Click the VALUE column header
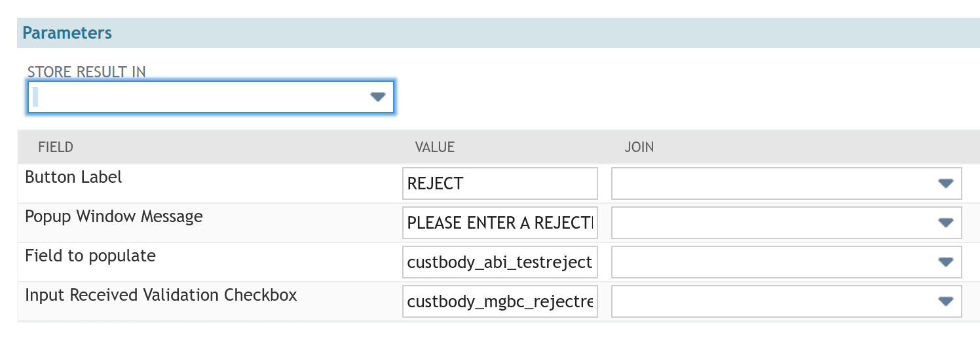This screenshot has height=342, width=980. [435, 147]
